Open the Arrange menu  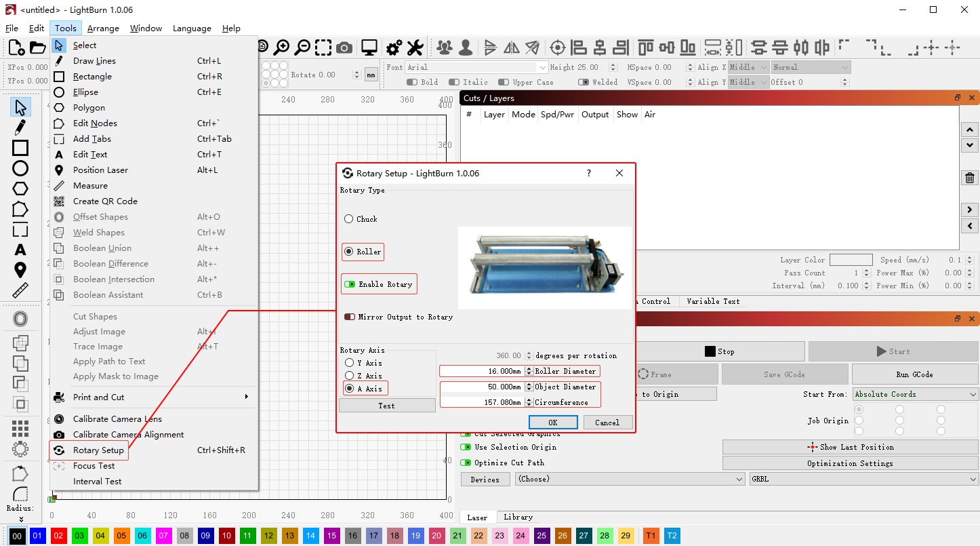[103, 28]
